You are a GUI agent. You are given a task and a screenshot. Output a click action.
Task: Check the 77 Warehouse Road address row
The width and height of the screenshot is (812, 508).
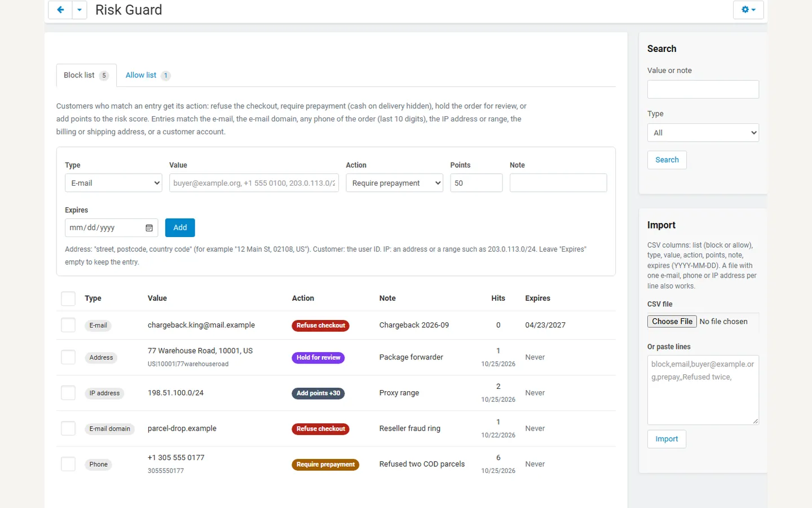click(x=68, y=357)
